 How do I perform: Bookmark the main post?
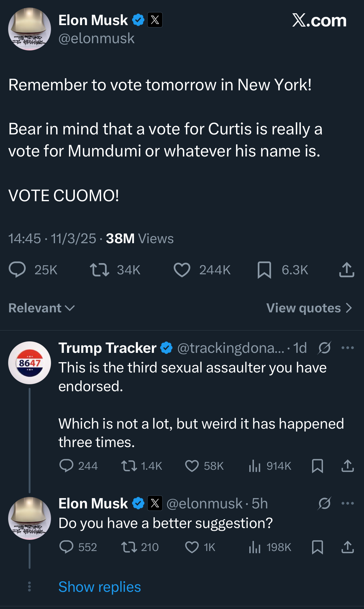pyautogui.click(x=264, y=270)
